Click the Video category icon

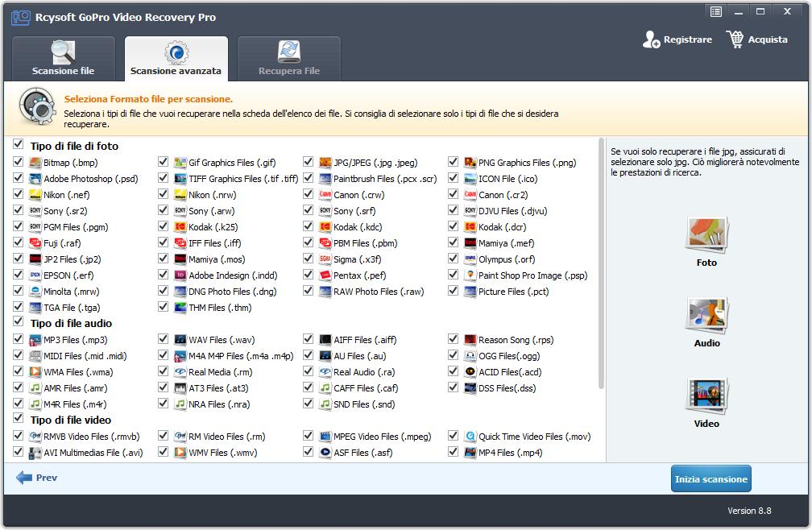click(x=706, y=397)
